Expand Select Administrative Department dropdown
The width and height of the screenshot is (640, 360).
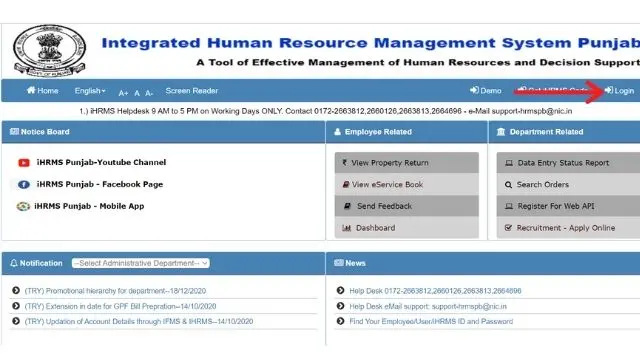coord(141,263)
